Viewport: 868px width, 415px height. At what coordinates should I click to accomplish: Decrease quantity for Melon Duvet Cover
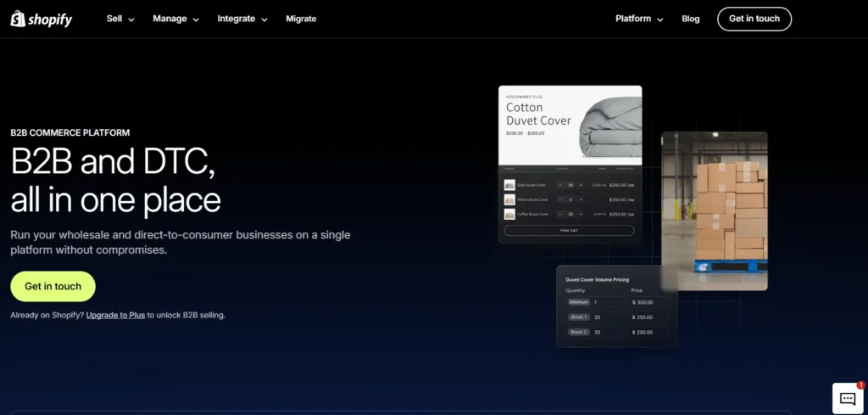(560, 199)
